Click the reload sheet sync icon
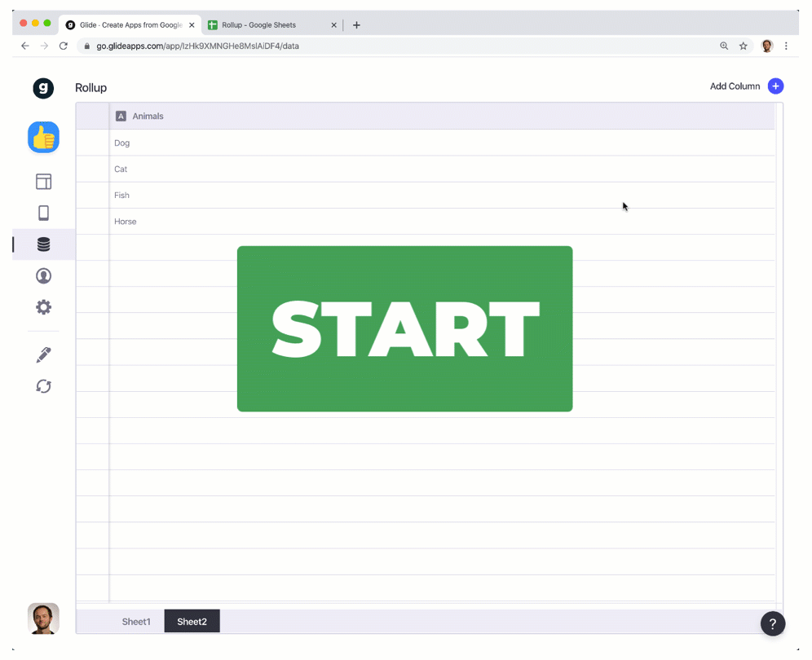The width and height of the screenshot is (812, 660). tap(43, 386)
